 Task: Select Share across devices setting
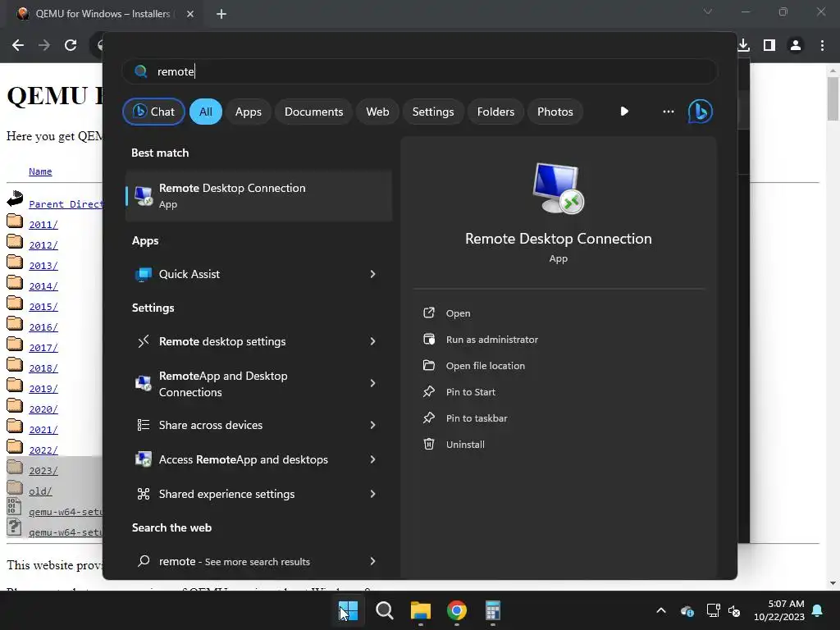(x=258, y=425)
